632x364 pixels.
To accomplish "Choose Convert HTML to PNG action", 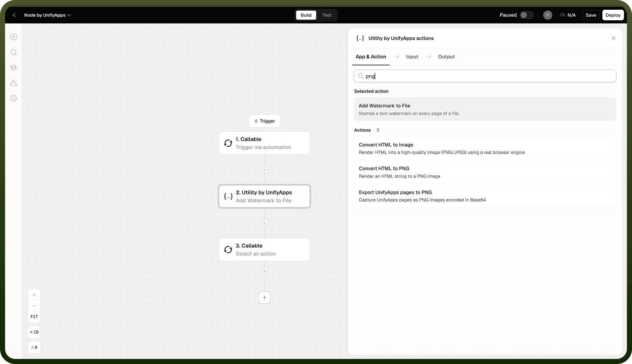I will (x=485, y=172).
